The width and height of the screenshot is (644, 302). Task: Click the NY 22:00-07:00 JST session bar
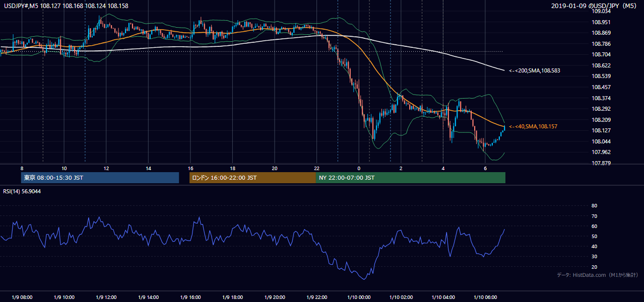point(410,178)
